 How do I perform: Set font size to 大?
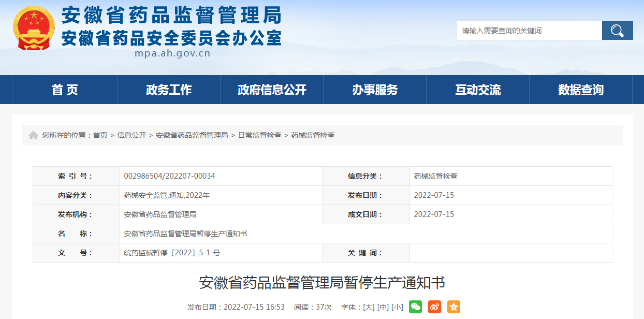[369, 307]
